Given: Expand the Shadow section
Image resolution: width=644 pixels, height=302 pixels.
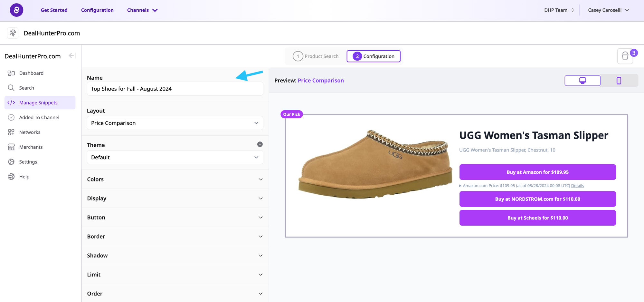Looking at the screenshot, I should [x=175, y=255].
